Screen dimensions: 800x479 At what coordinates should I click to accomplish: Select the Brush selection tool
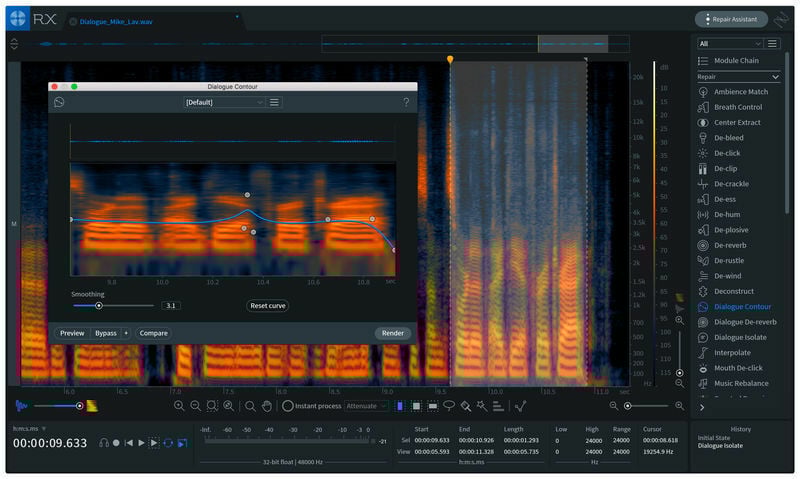coord(466,406)
